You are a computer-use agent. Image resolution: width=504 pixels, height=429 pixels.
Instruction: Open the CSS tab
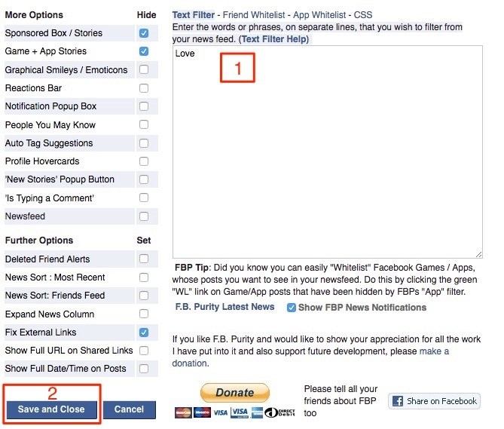click(x=363, y=15)
